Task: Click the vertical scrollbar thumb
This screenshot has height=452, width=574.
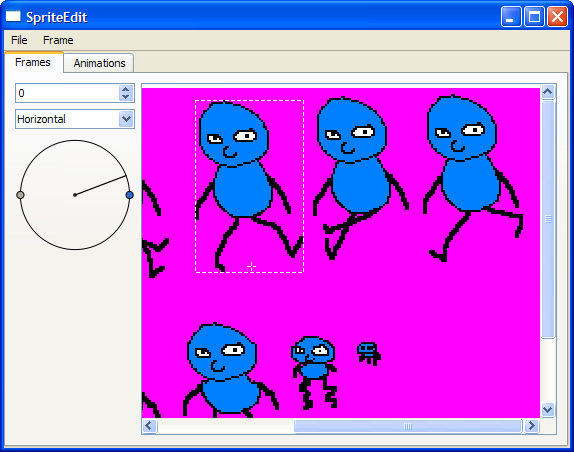Action: pyautogui.click(x=548, y=219)
